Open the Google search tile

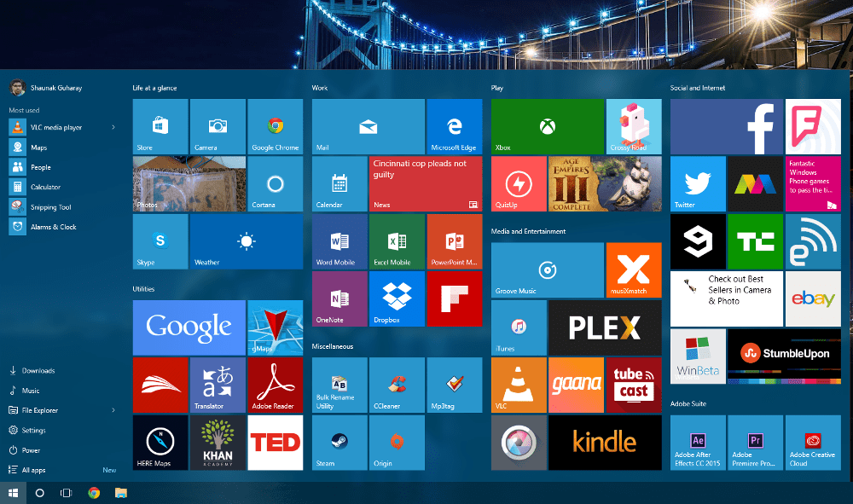coord(189,327)
